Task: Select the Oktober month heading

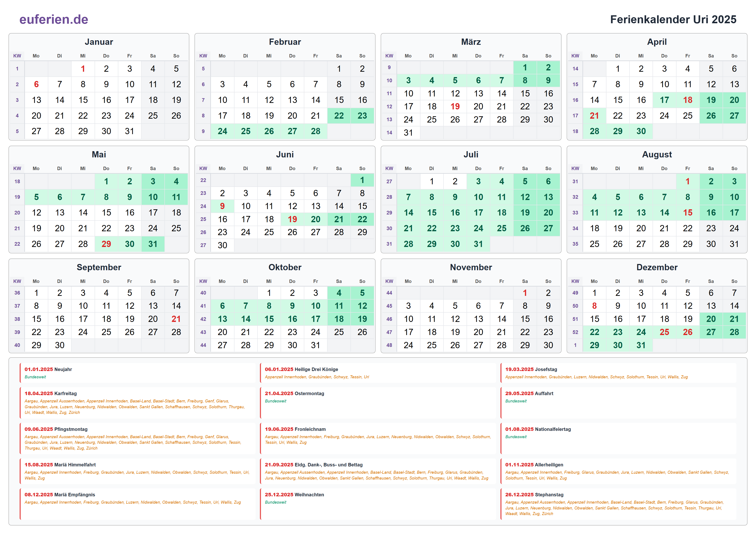Action: pyautogui.click(x=285, y=267)
